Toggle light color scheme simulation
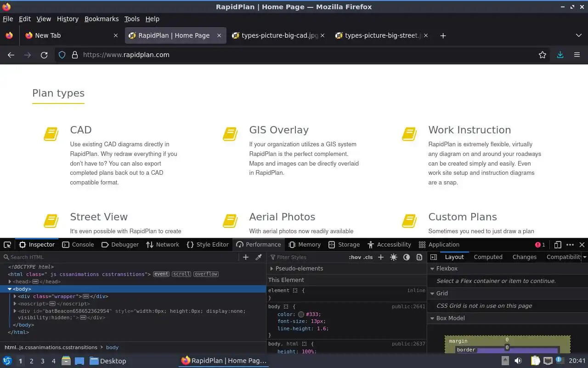 click(x=394, y=257)
